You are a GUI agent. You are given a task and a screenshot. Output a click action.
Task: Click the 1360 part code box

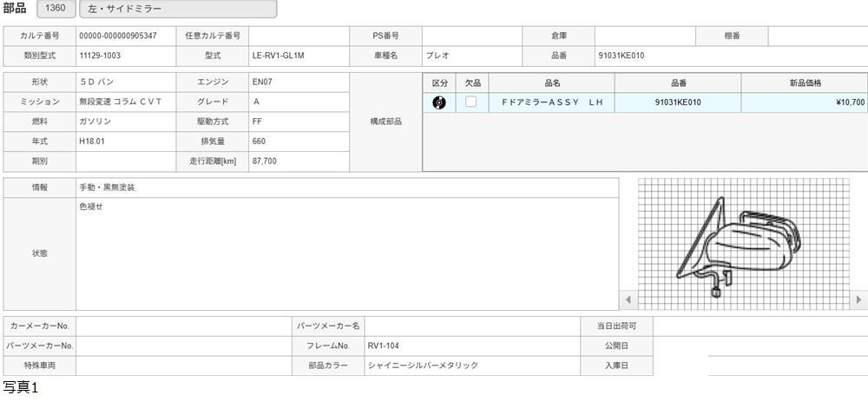point(55,9)
